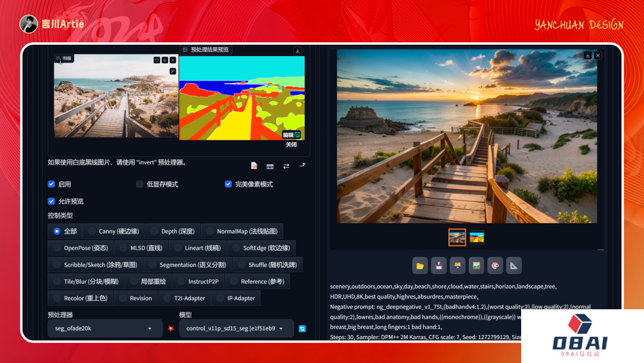Choose the Recolor (重上色) control type
The height and width of the screenshot is (363, 644).
pos(80,298)
